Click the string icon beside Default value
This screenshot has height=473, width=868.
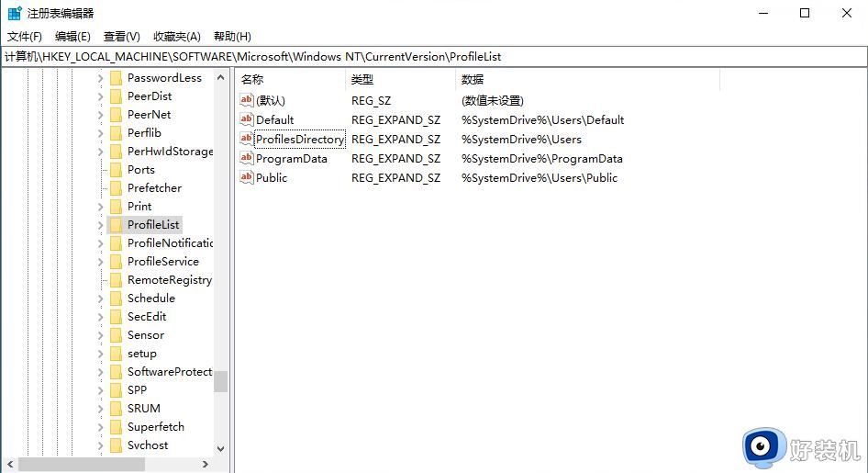point(246,119)
